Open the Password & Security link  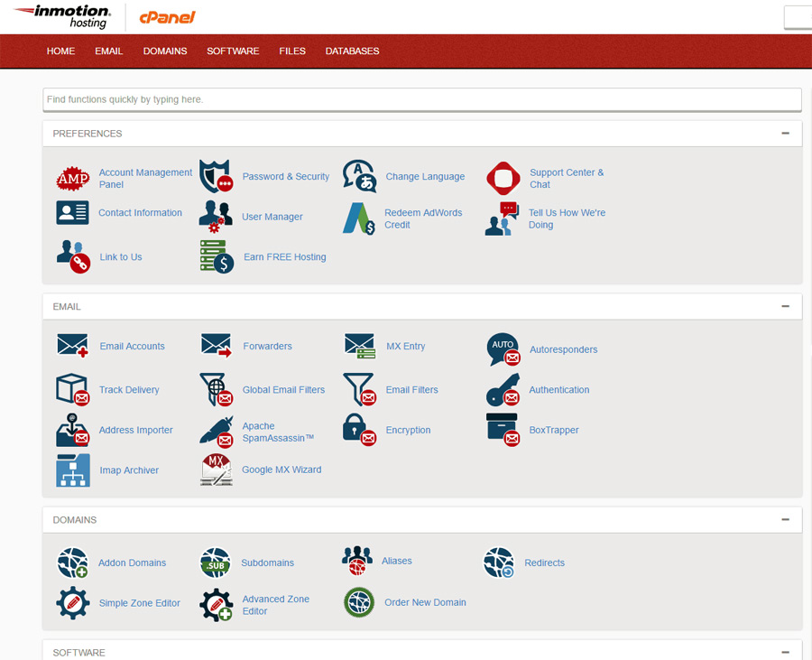(x=285, y=177)
